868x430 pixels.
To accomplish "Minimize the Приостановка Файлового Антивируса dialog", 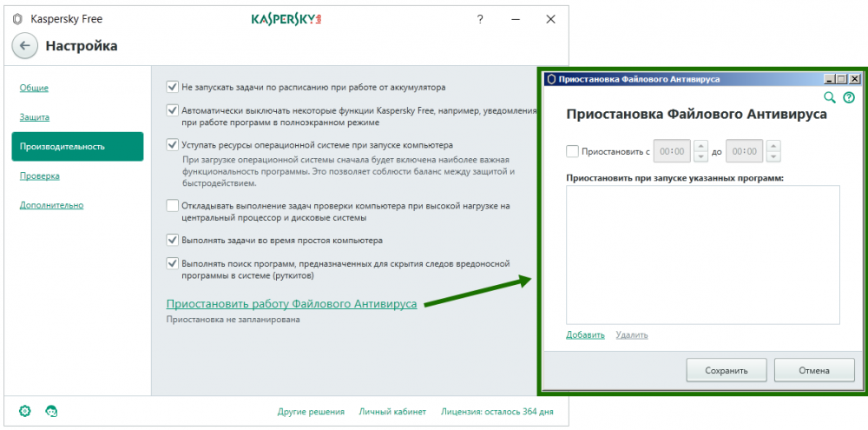I will [829, 79].
